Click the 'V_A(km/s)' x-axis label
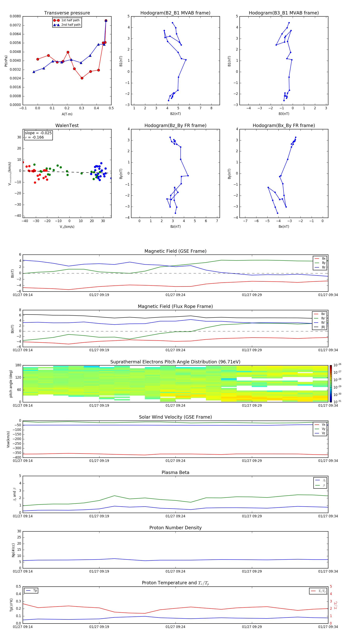 point(67,227)
